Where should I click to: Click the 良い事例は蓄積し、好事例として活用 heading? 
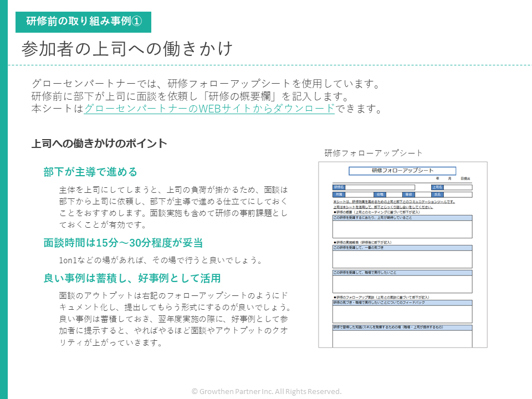click(132, 278)
